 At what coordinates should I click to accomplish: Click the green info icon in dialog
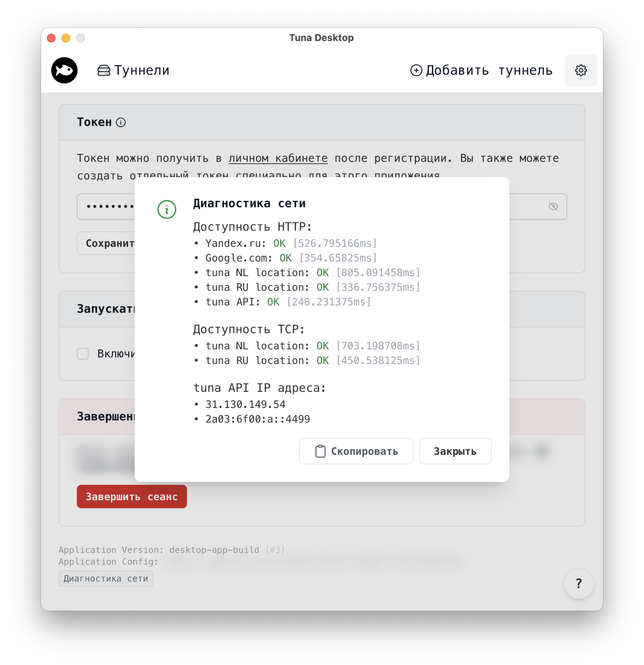coord(167,209)
